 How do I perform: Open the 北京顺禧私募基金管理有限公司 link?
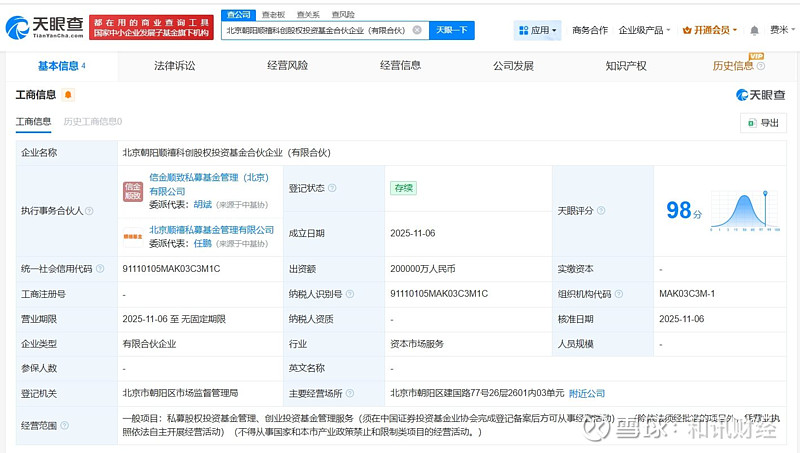pos(211,230)
